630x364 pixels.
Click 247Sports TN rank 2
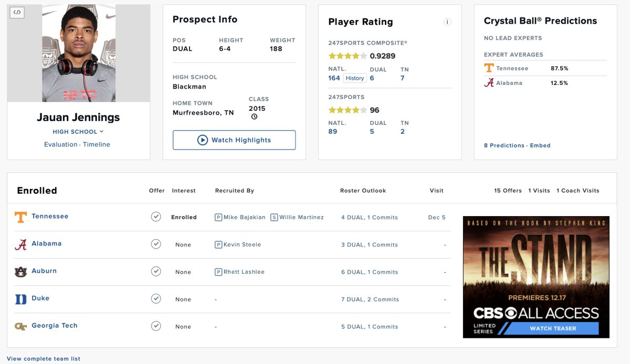click(403, 132)
